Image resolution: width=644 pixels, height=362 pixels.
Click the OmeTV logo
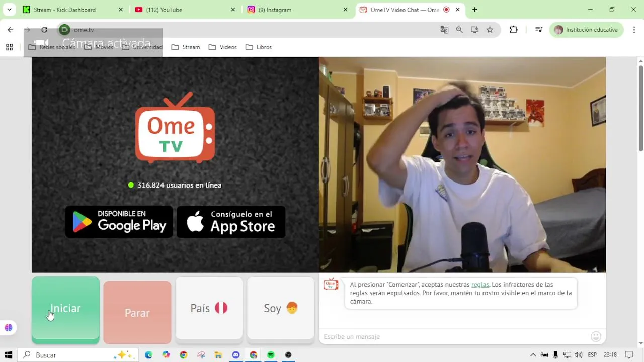175,128
